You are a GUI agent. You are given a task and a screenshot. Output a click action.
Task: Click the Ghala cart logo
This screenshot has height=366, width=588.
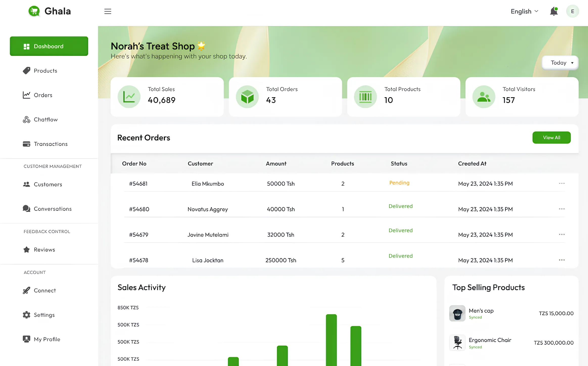click(x=34, y=11)
